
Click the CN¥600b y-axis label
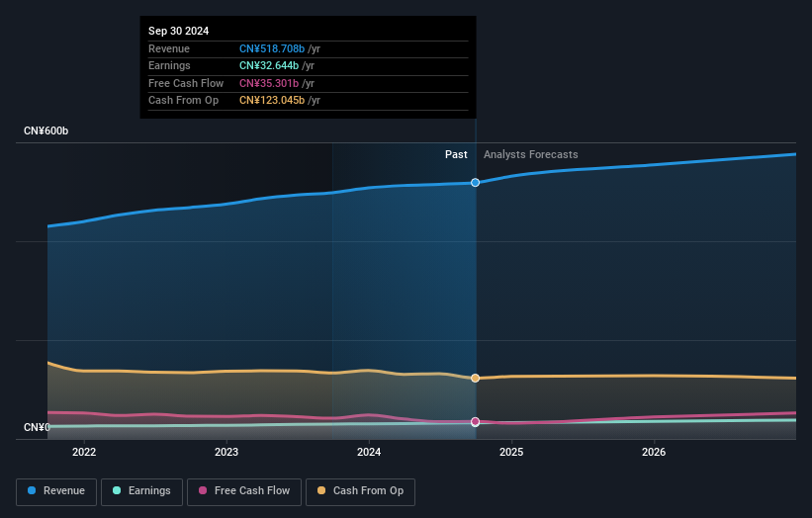[x=46, y=130]
